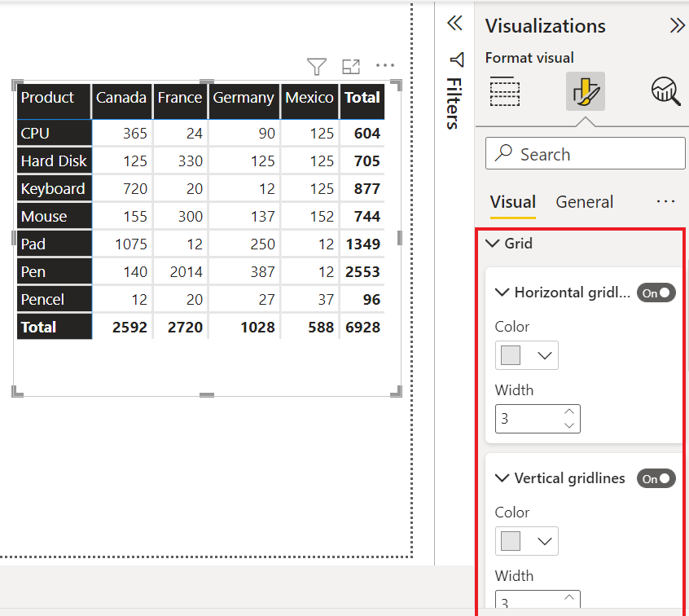Turn off Horizontal gridlines toggle

click(656, 293)
